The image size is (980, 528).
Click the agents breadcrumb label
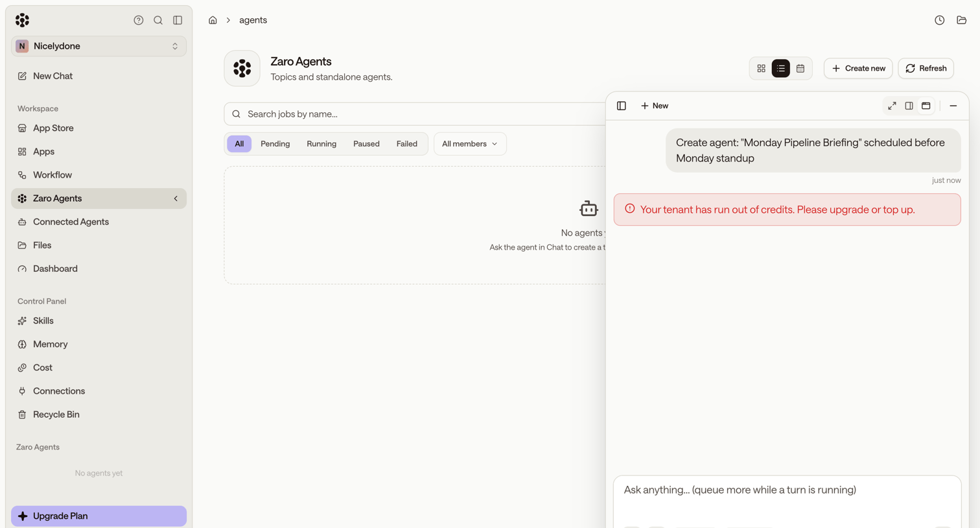pos(253,20)
